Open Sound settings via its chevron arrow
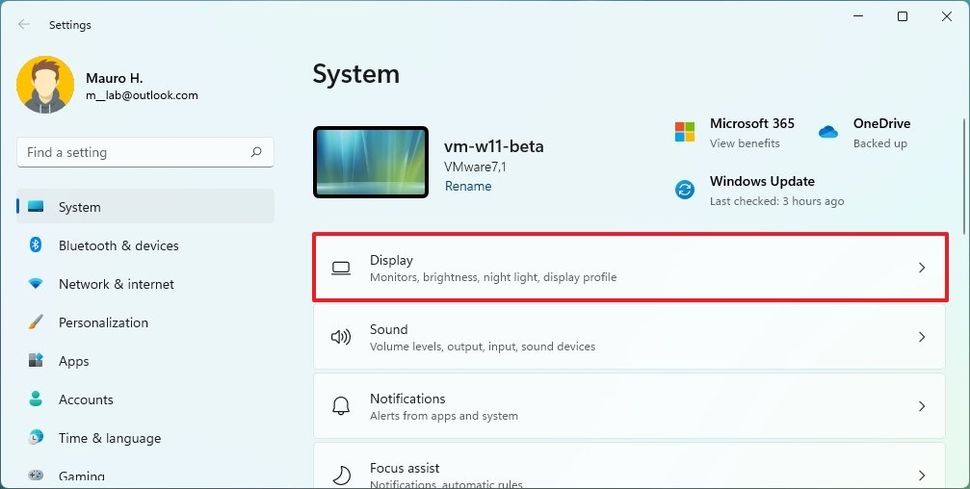Screen dimensions: 970x489 coord(922,337)
